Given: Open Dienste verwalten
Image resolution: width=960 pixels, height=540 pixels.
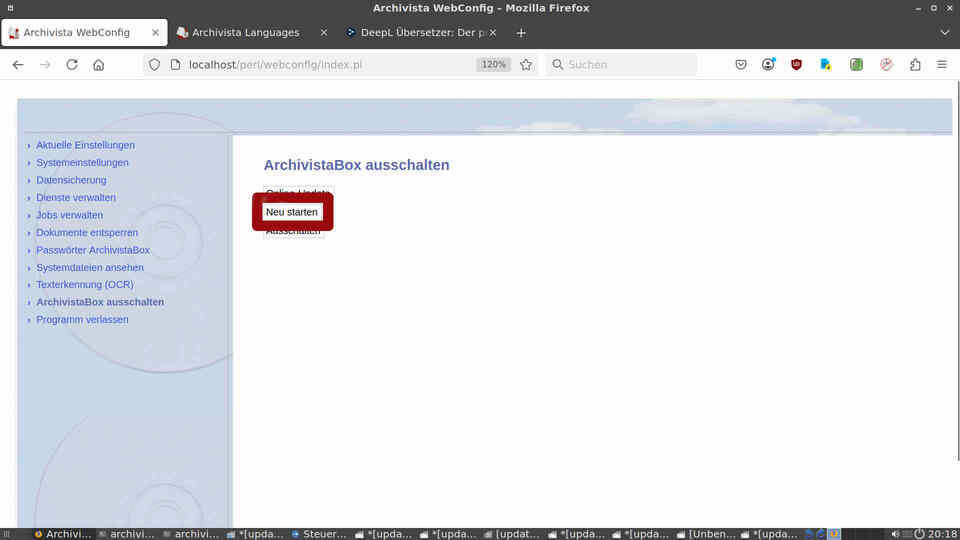Looking at the screenshot, I should [x=76, y=197].
